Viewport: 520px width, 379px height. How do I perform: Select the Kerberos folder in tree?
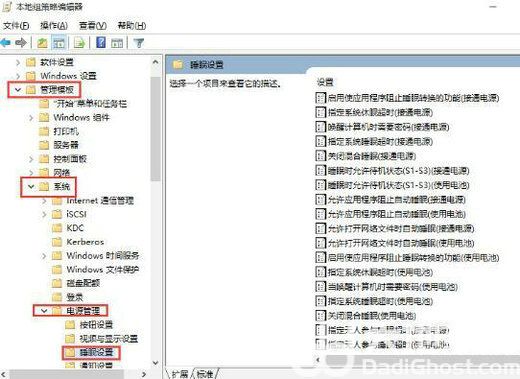78,242
